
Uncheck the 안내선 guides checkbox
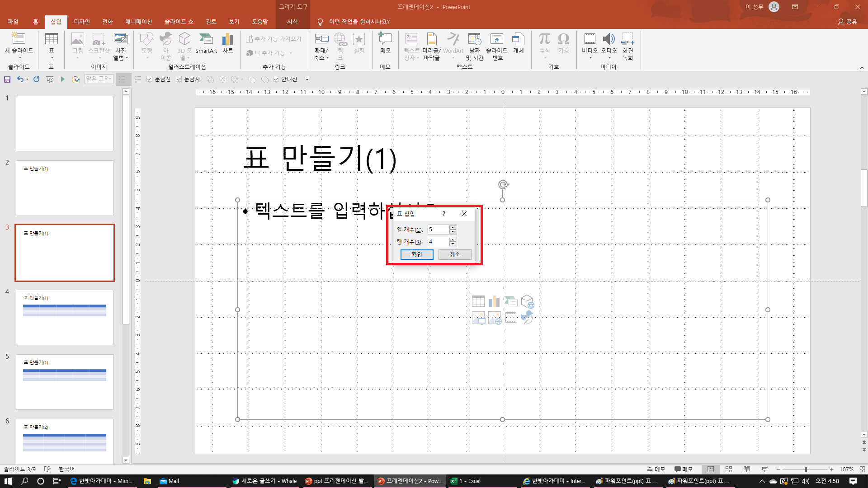(x=276, y=79)
